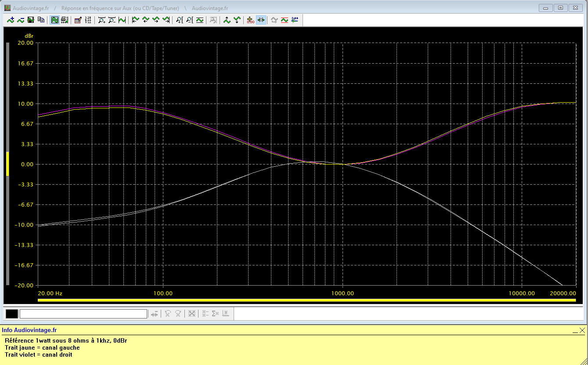The height and width of the screenshot is (365, 588).
Task: Click the empty text field next to black swatch
Action: 83,314
